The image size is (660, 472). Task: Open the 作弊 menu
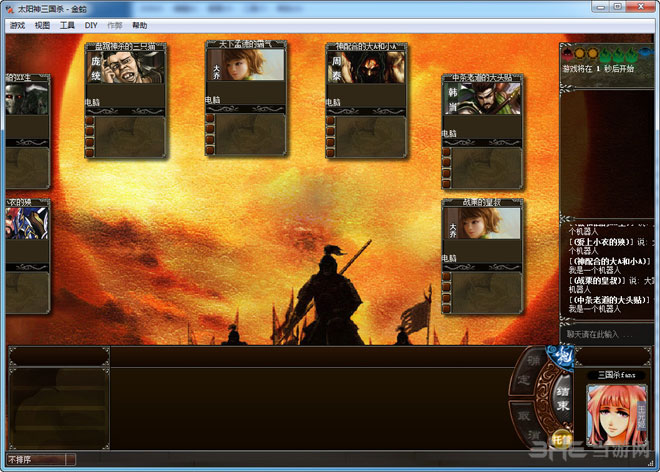click(114, 26)
